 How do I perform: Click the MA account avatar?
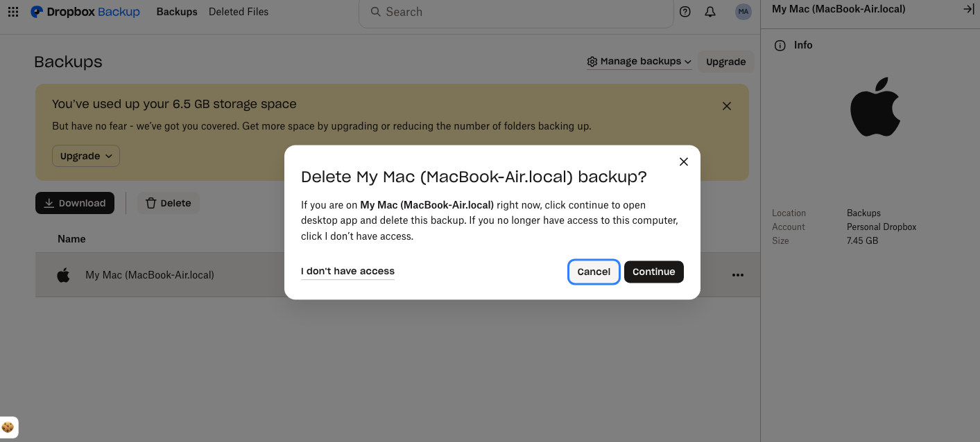point(742,11)
